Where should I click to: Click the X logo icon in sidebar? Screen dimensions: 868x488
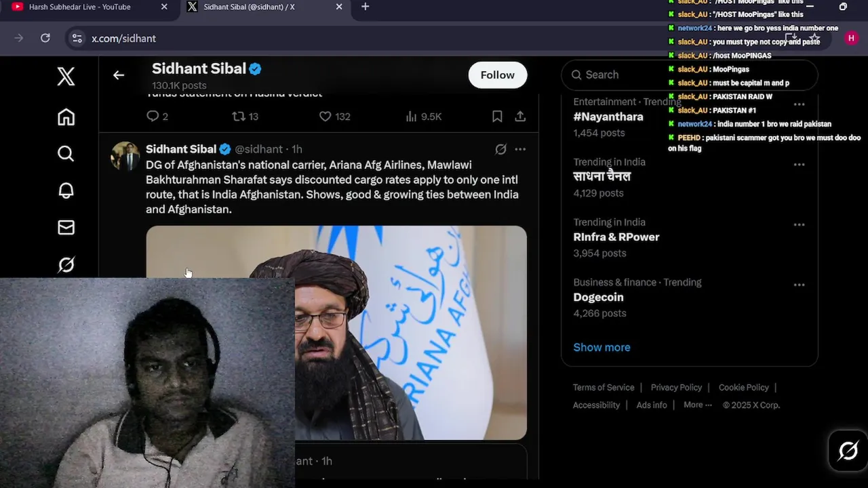pyautogui.click(x=66, y=76)
